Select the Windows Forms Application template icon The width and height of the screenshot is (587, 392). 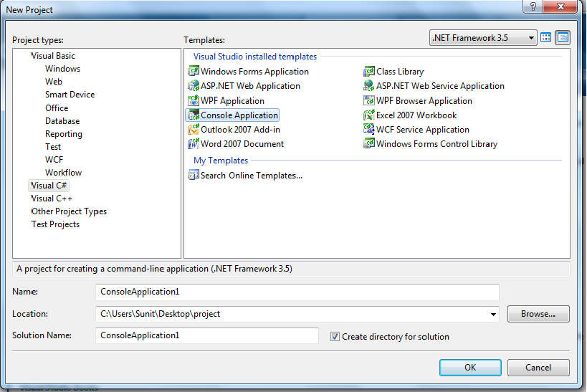tap(194, 71)
